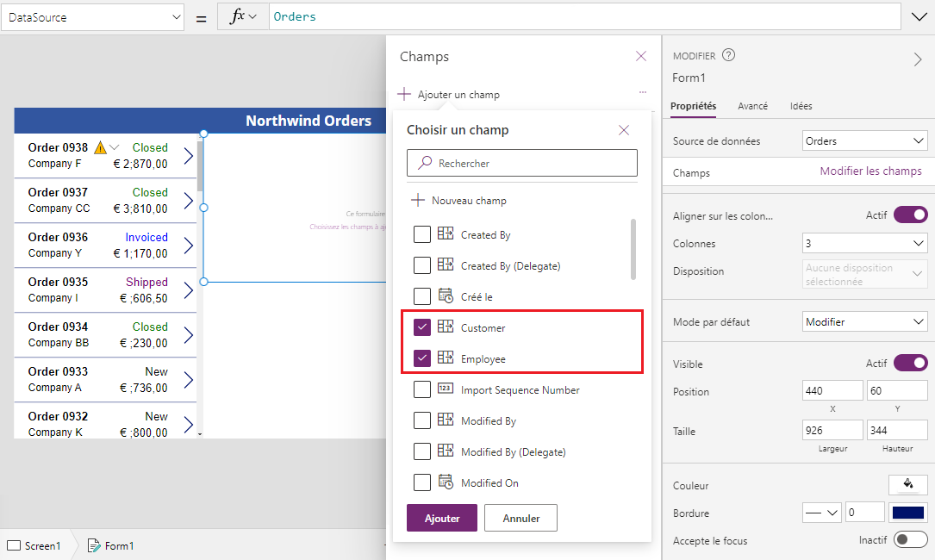Viewport: 935px width, 560px height.
Task: Switch to the Idées tab
Action: point(801,106)
